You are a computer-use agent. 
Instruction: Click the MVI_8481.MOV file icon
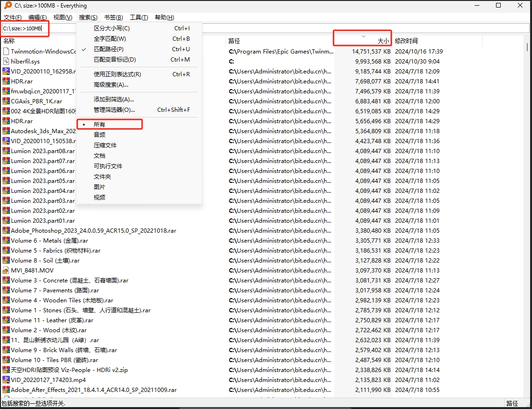point(6,271)
